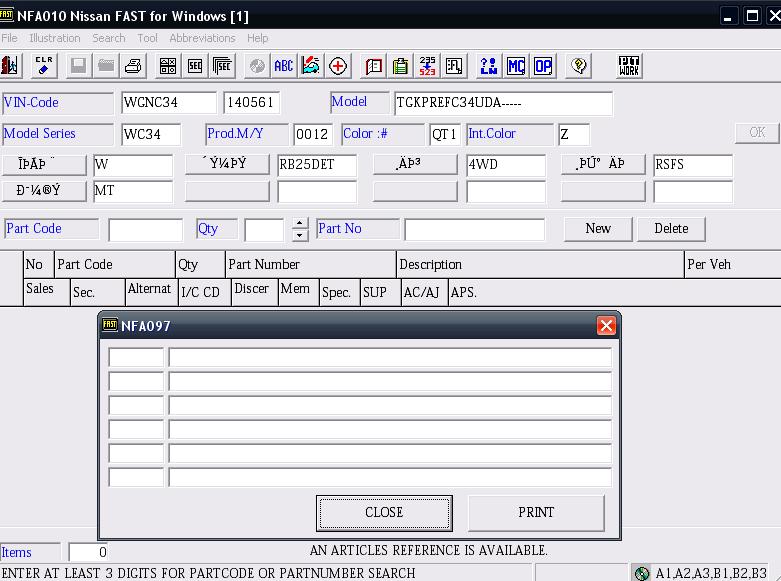Open the Help menu

(x=258, y=38)
